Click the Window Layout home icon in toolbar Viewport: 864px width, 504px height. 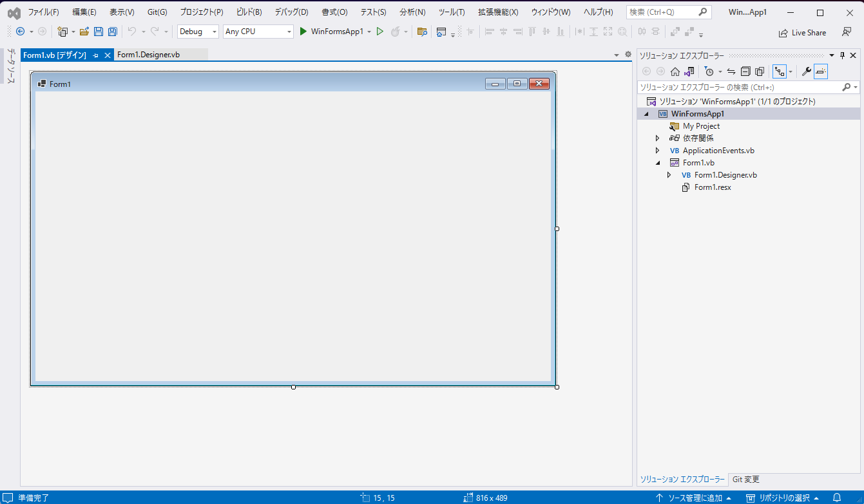tap(441, 32)
